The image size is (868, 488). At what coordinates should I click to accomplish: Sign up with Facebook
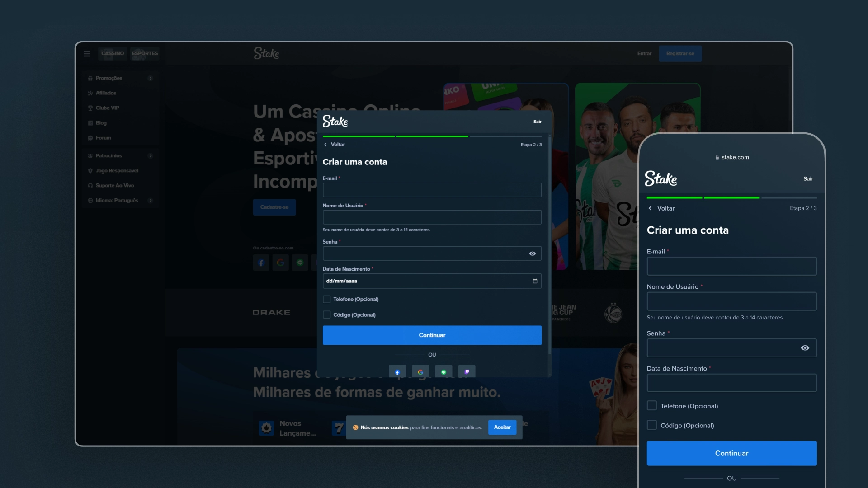[x=397, y=371]
